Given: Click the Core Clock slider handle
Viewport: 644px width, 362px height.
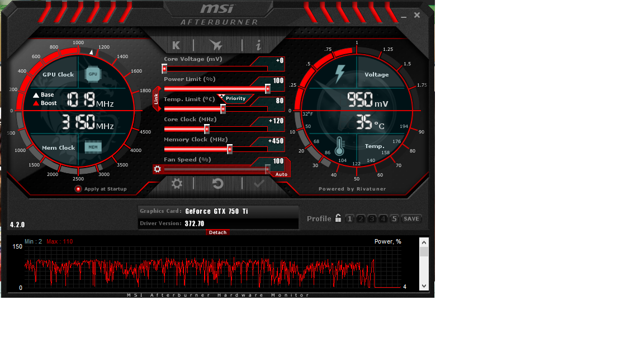Looking at the screenshot, I should point(207,129).
